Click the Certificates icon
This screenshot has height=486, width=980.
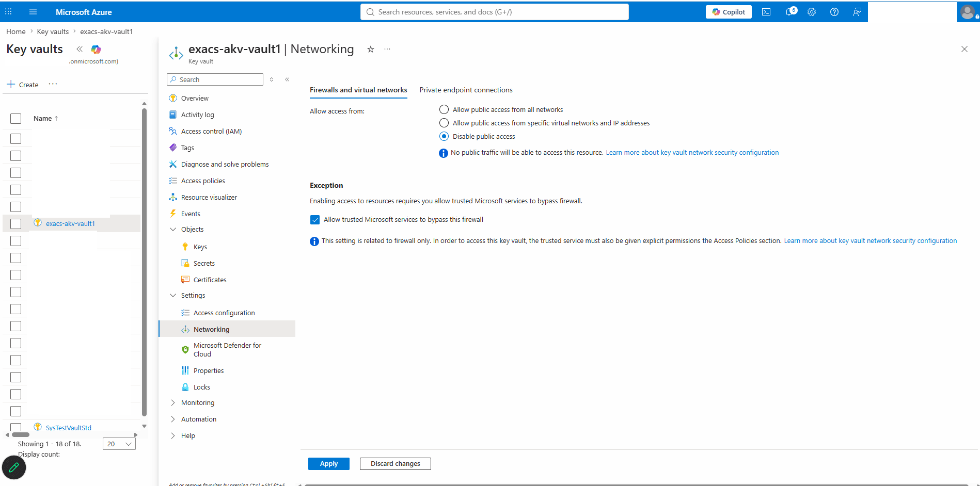coord(185,280)
